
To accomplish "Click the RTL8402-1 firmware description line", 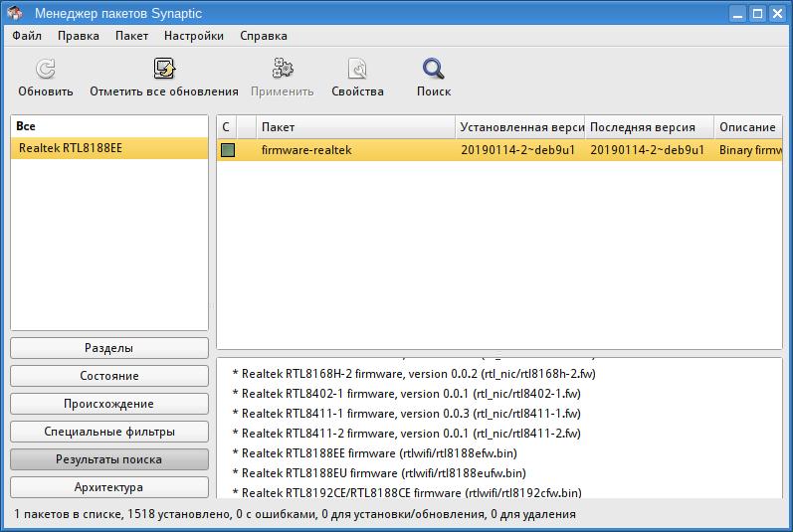I will click(x=406, y=394).
